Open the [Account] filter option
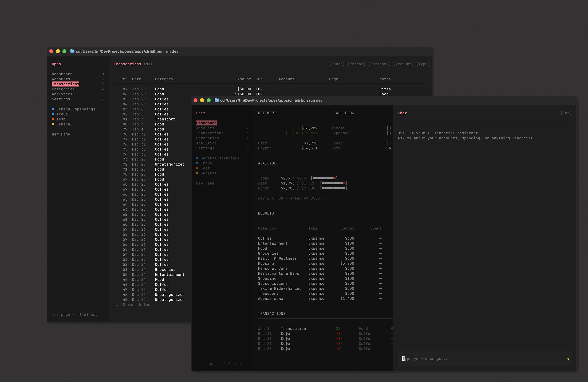The height and width of the screenshot is (382, 588). [x=403, y=64]
